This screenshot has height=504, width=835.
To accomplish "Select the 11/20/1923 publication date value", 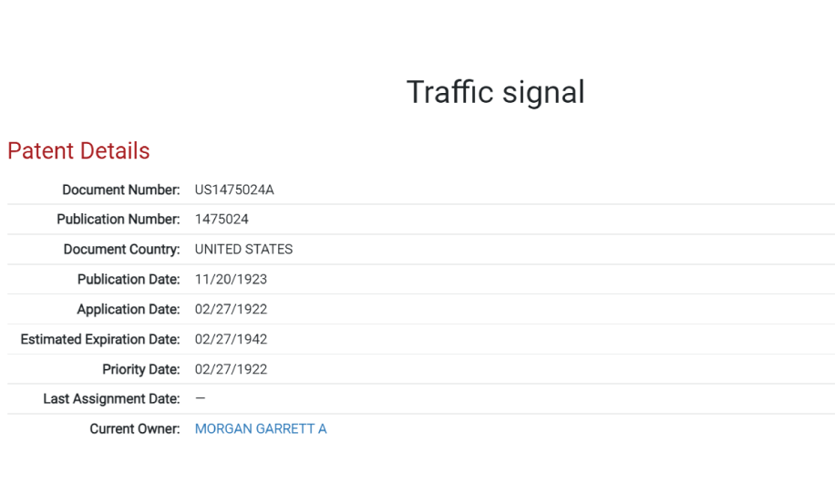I will pos(232,280).
